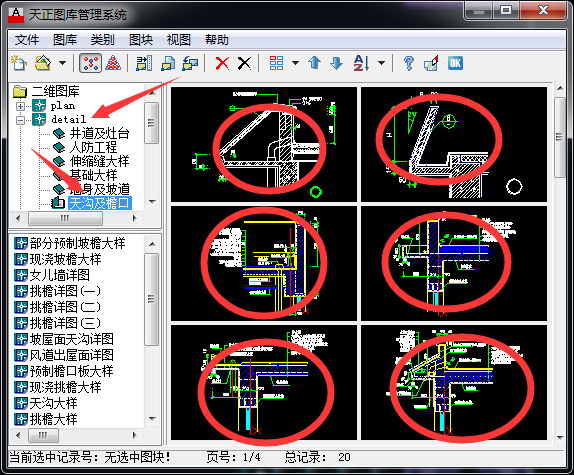
Task: Click the question mark help icon
Action: [x=409, y=63]
